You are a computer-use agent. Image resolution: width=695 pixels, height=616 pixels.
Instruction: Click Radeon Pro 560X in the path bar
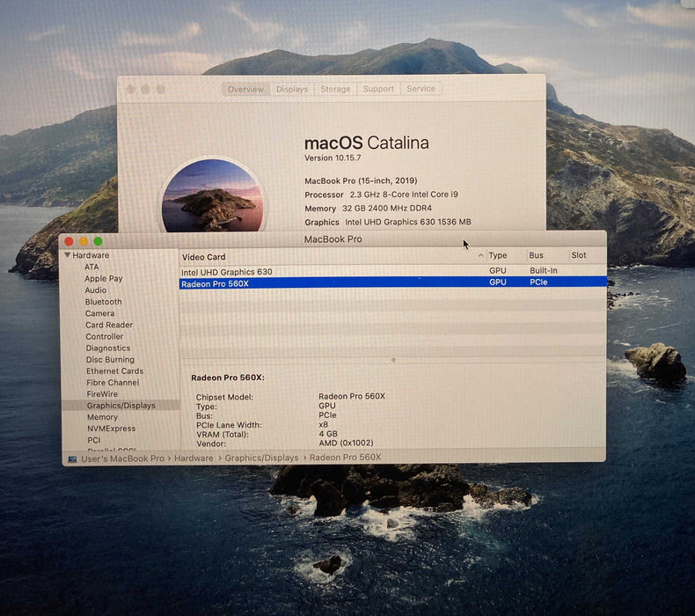pyautogui.click(x=345, y=458)
